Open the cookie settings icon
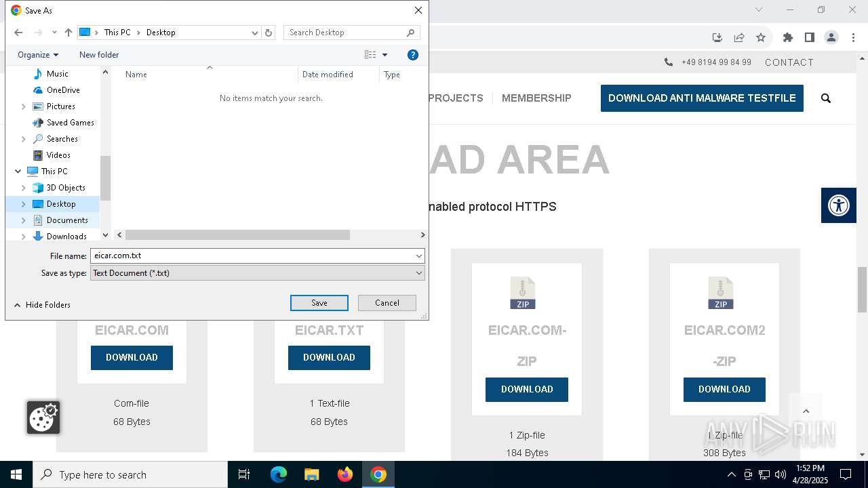 43,418
